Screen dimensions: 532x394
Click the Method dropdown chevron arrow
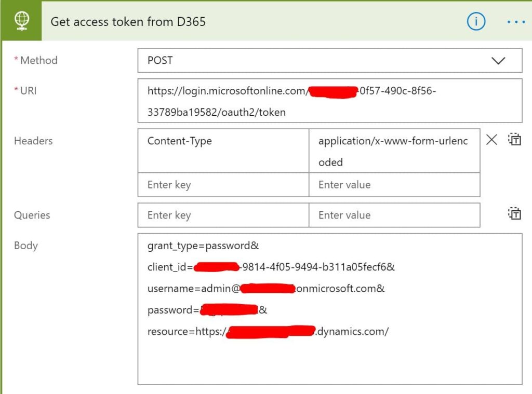[x=498, y=61]
